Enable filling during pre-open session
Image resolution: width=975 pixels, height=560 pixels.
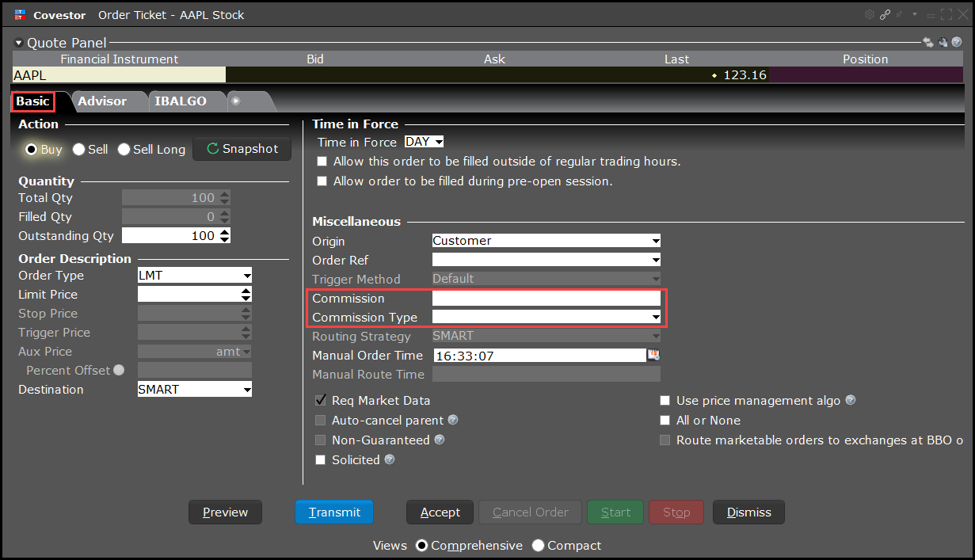322,181
